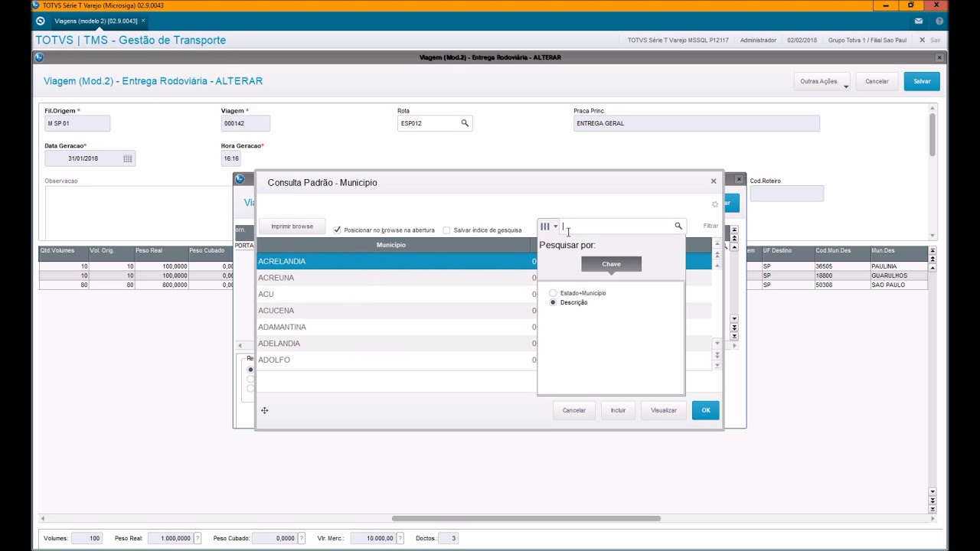Close the Viagens (modelo 2) tab
This screenshot has width=980, height=551.
pyautogui.click(x=143, y=21)
